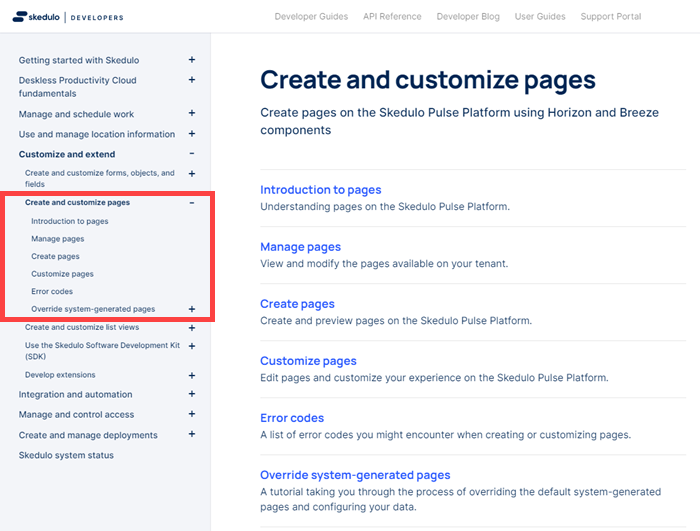This screenshot has width=700, height=531.
Task: Go to the Support Portal link
Action: click(611, 17)
